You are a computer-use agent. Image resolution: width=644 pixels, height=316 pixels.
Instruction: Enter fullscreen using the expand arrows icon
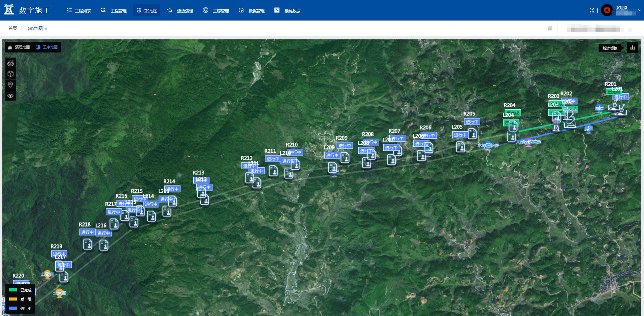592,10
